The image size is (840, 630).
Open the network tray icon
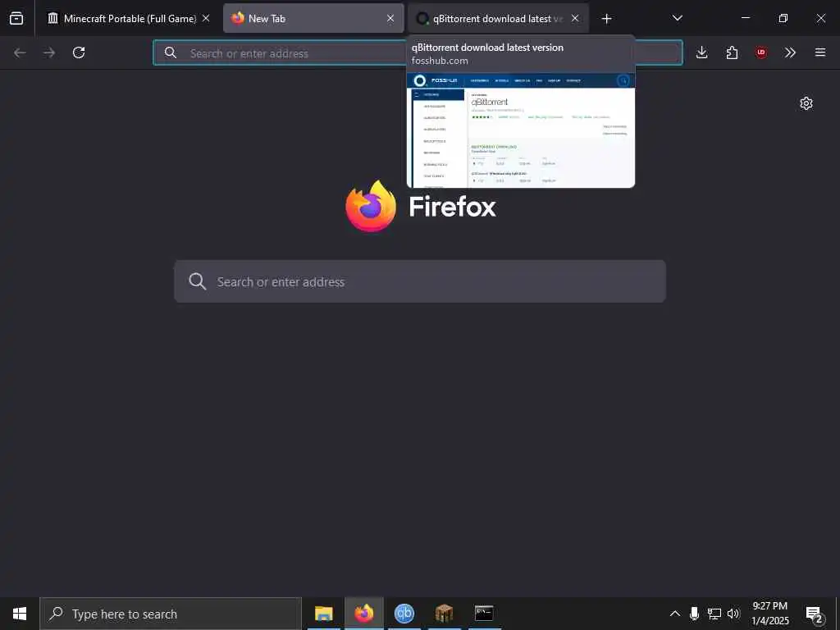click(x=714, y=614)
